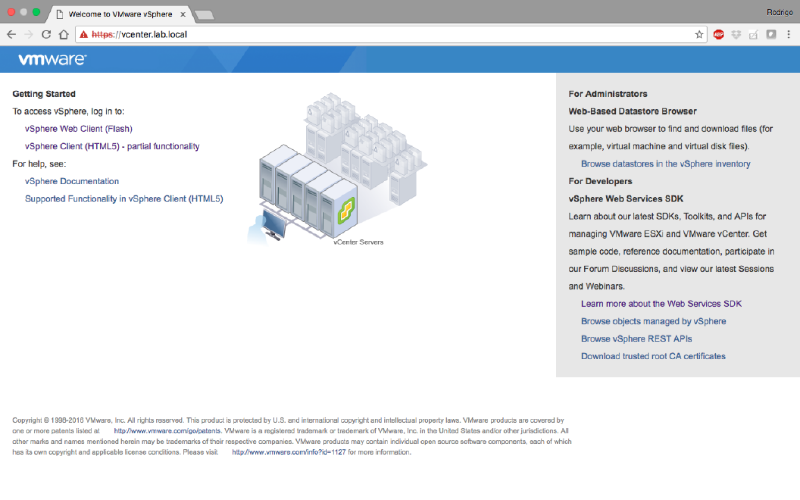Screen dimensions: 800x500
Task: Click the browser back arrow
Action: (11, 34)
